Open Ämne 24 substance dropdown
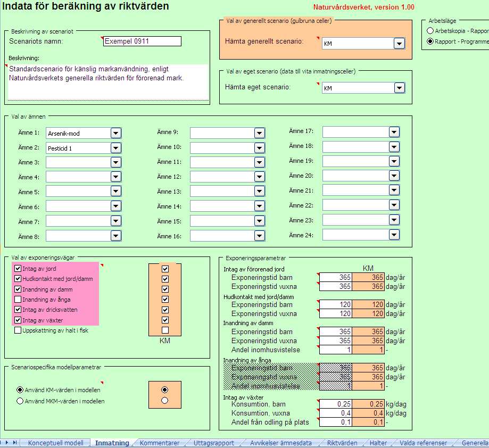Image resolution: width=489 pixels, height=448 pixels. click(x=394, y=235)
